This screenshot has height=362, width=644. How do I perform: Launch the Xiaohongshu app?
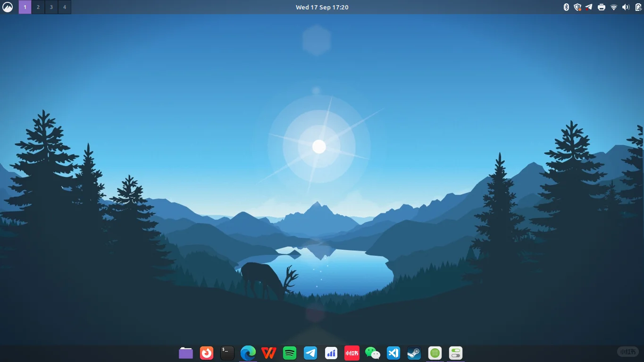click(351, 353)
